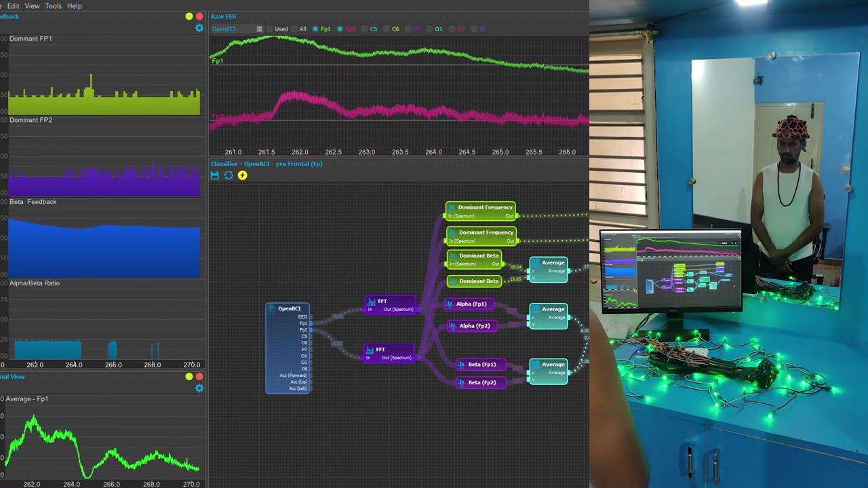This screenshot has height=488, width=868.
Task: Click the icon on the Dominant Beta node without ports
Action: coord(453,281)
